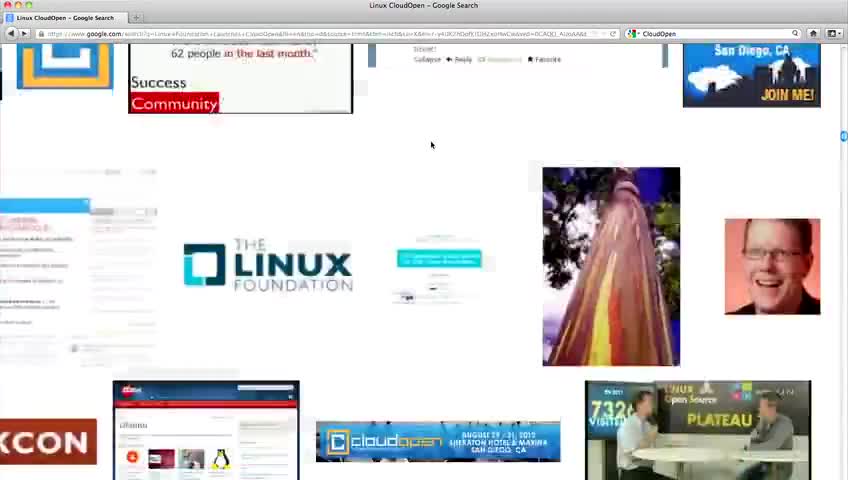Open the San Diego, CA Join Me banner

pyautogui.click(x=752, y=75)
